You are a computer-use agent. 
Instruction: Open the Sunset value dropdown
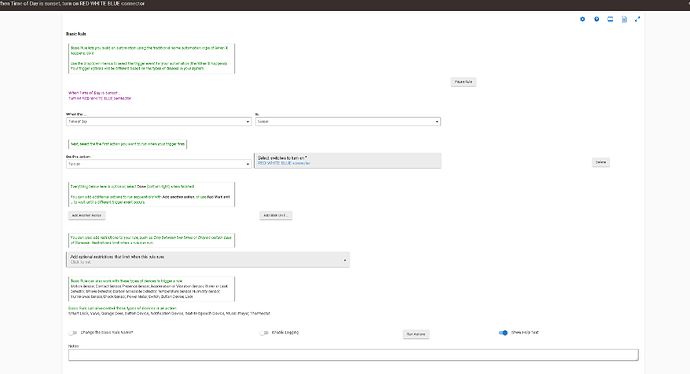pyautogui.click(x=348, y=121)
